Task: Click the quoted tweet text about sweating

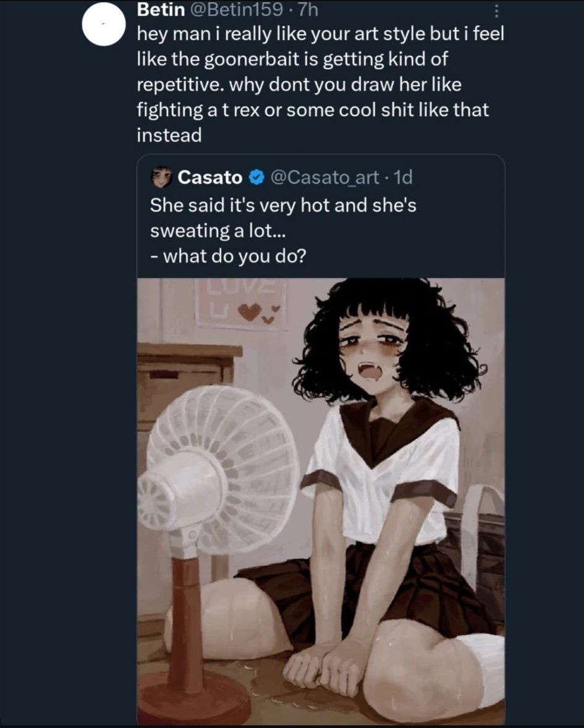Action: (282, 218)
